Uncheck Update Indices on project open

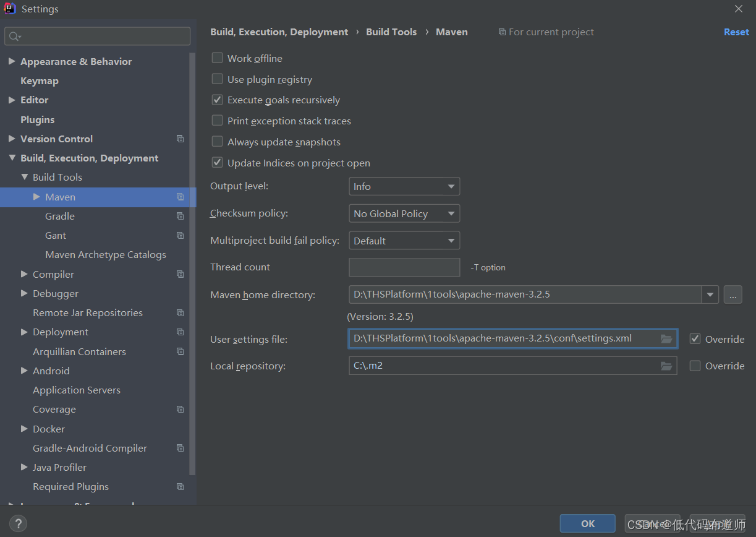[217, 163]
